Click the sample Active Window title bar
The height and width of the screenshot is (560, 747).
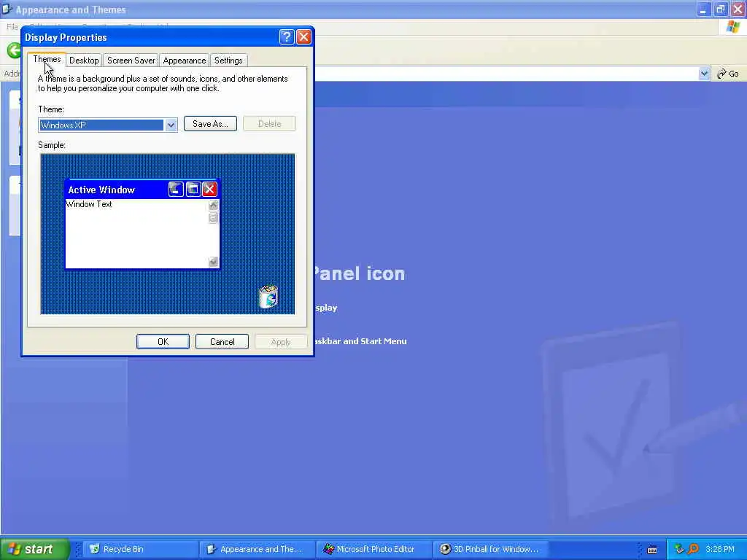coord(142,190)
